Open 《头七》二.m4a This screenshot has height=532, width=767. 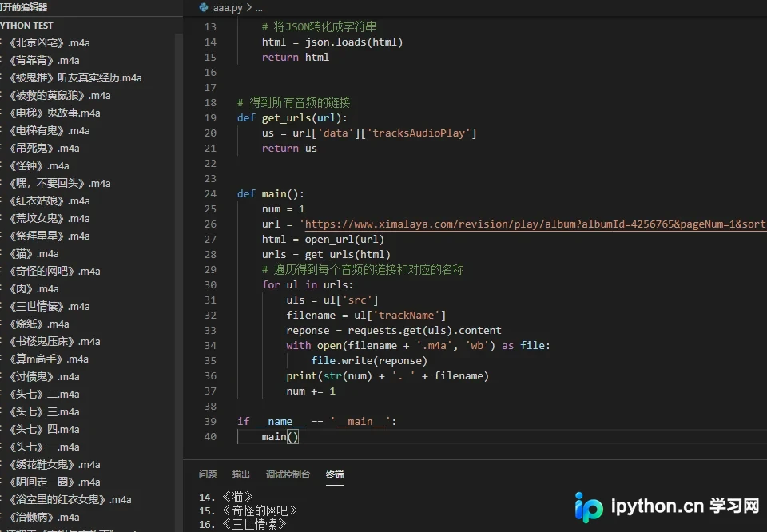point(44,395)
